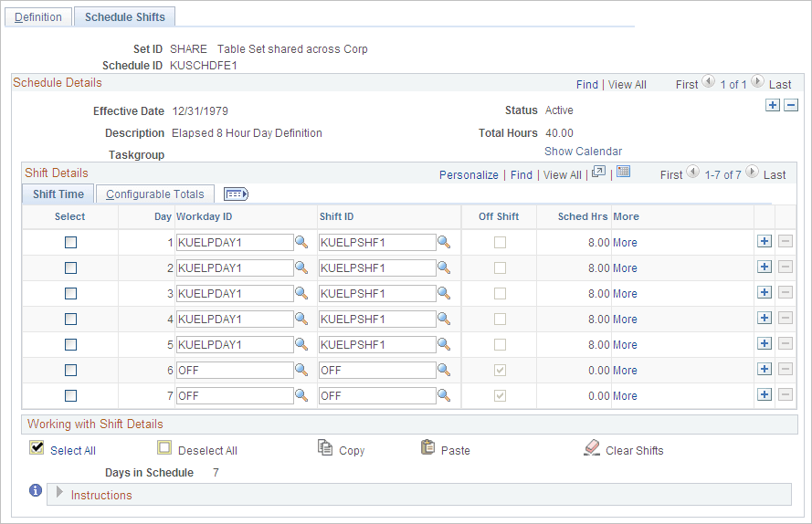
Task: Open Shift ID lookup for day 6
Action: click(444, 370)
